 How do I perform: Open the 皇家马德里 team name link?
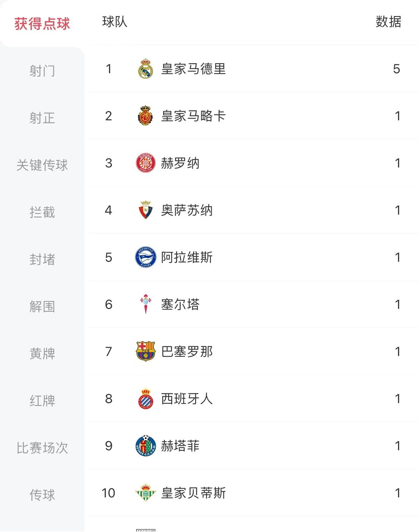pos(193,69)
